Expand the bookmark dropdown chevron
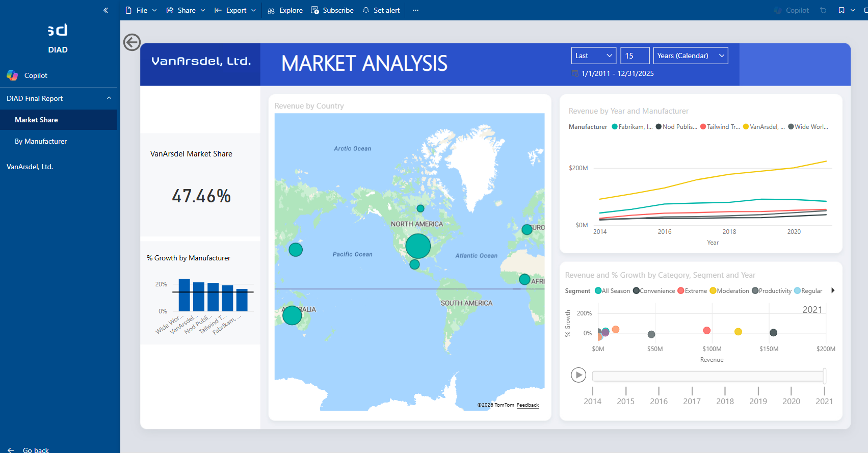The height and width of the screenshot is (453, 868). click(853, 10)
